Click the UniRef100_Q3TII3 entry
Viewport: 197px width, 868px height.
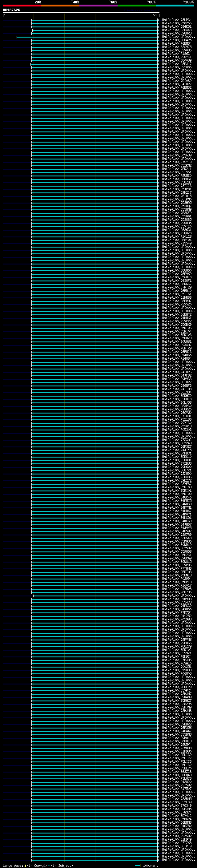point(177,186)
